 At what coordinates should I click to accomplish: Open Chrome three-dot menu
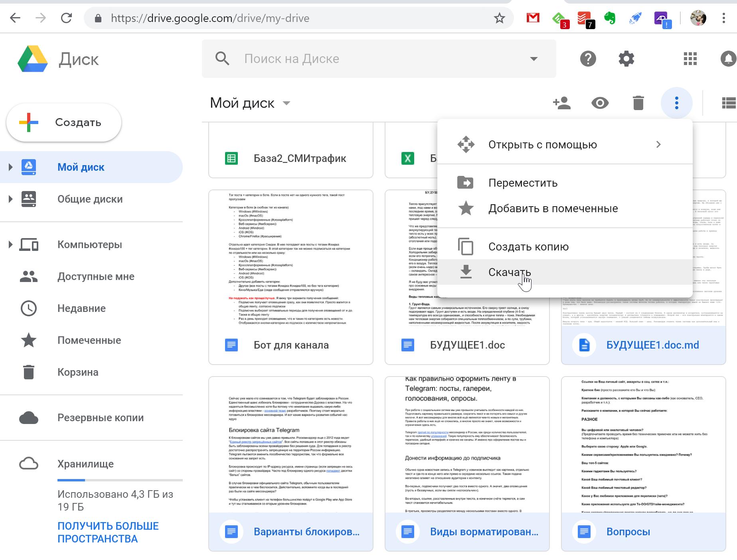pyautogui.click(x=723, y=18)
